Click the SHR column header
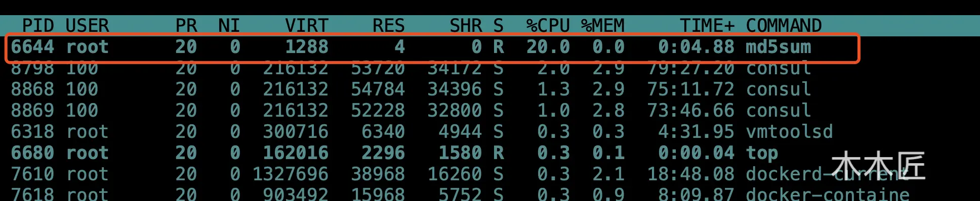Screen dimensions: 980x201 point(465,25)
